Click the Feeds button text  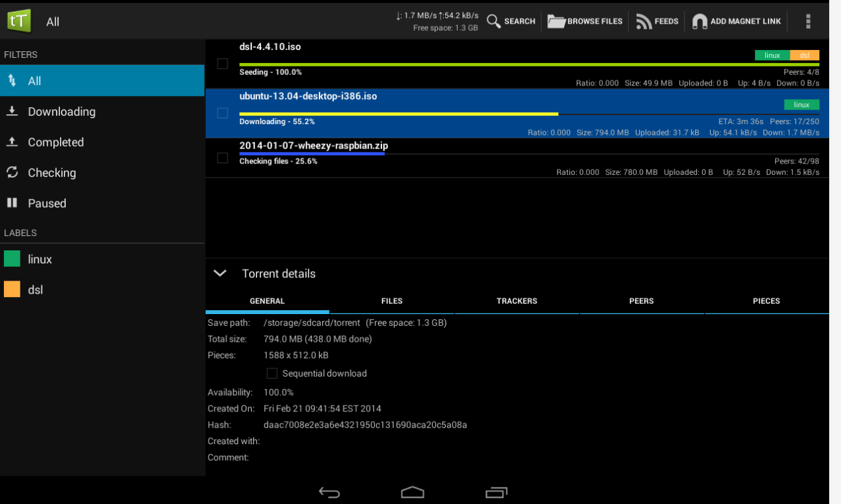(666, 22)
